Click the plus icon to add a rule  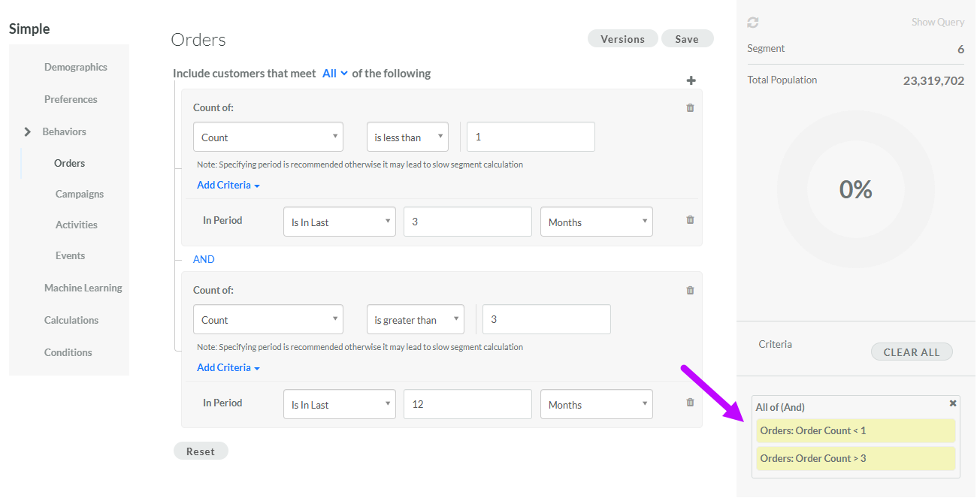point(691,81)
